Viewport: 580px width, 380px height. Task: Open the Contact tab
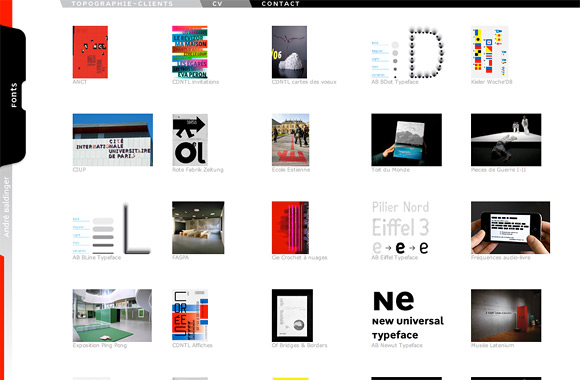tap(280, 4)
